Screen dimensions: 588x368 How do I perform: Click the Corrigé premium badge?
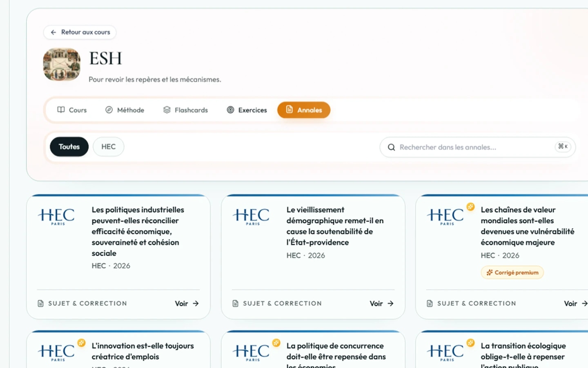[x=512, y=272]
